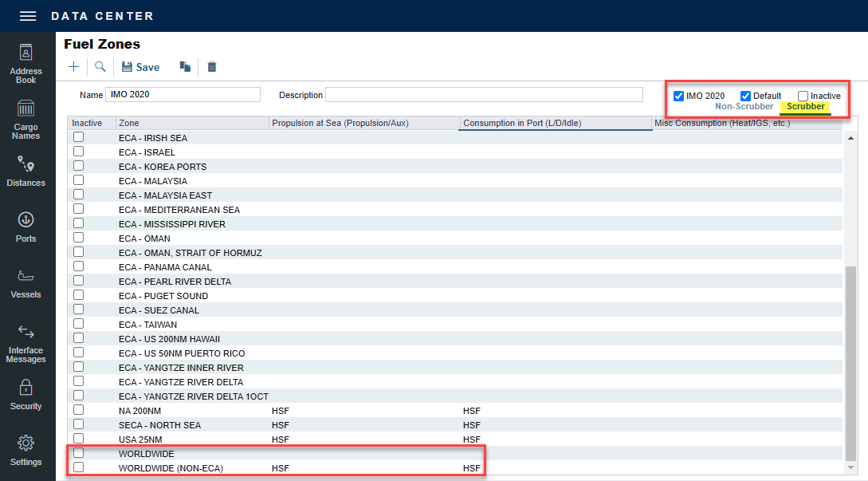Click the delete trash icon
Image resolution: width=868 pixels, height=481 pixels.
click(x=212, y=67)
